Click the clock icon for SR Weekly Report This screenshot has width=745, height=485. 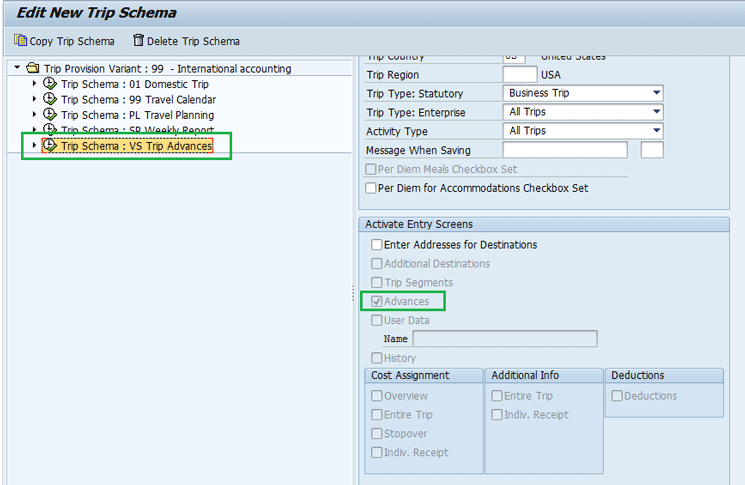tap(50, 129)
